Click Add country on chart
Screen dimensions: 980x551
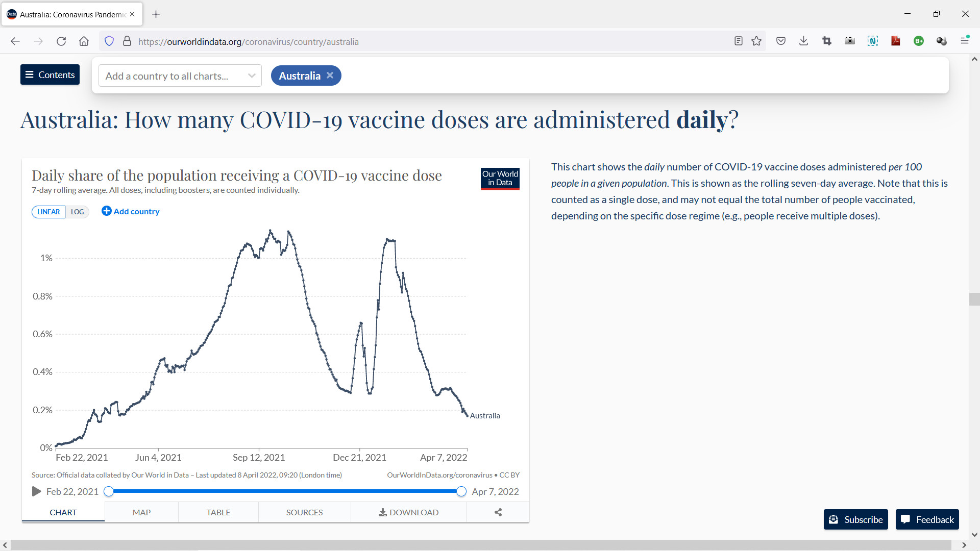coord(131,211)
